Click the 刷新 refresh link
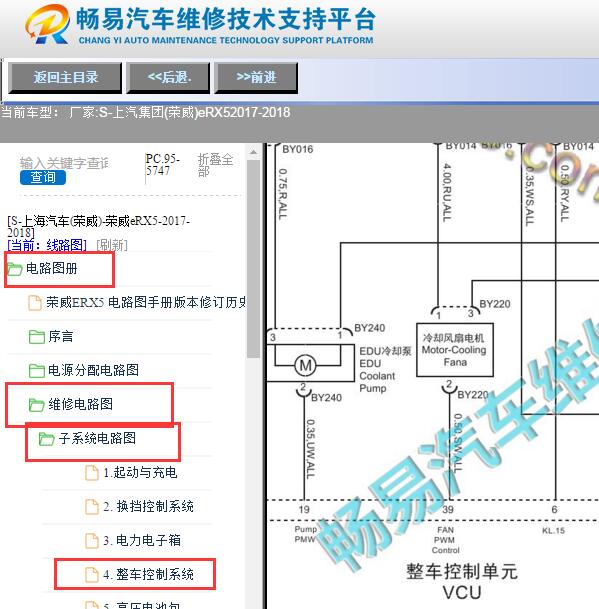Image resolution: width=599 pixels, height=609 pixels. [111, 245]
